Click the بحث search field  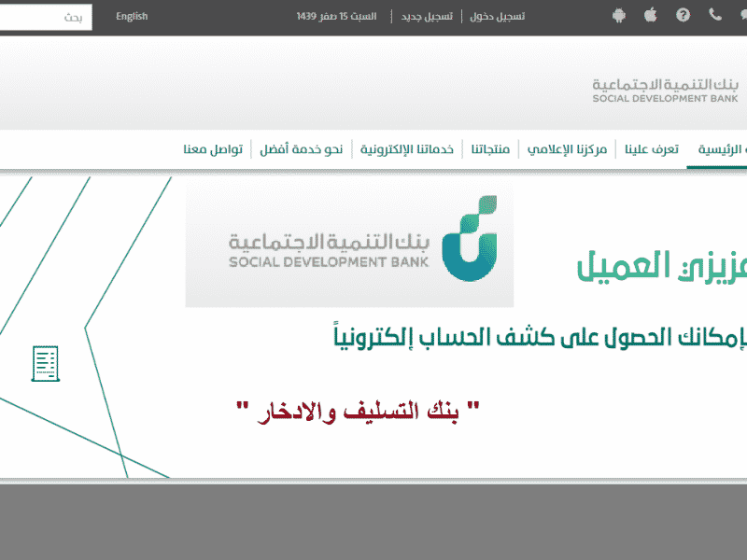[x=46, y=18]
